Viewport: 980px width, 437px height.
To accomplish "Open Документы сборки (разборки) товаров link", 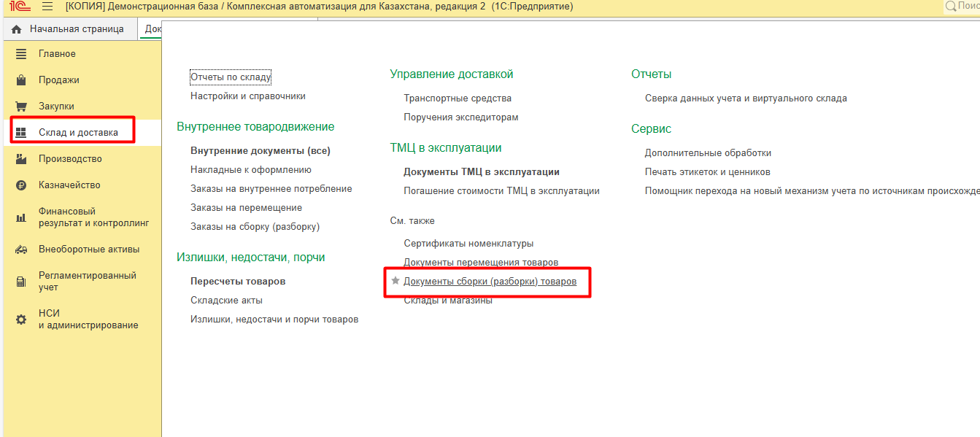I will (x=490, y=282).
